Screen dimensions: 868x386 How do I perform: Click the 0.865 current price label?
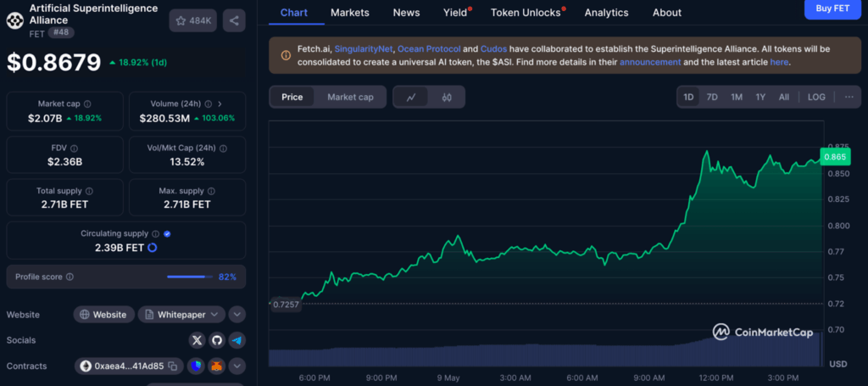point(834,157)
